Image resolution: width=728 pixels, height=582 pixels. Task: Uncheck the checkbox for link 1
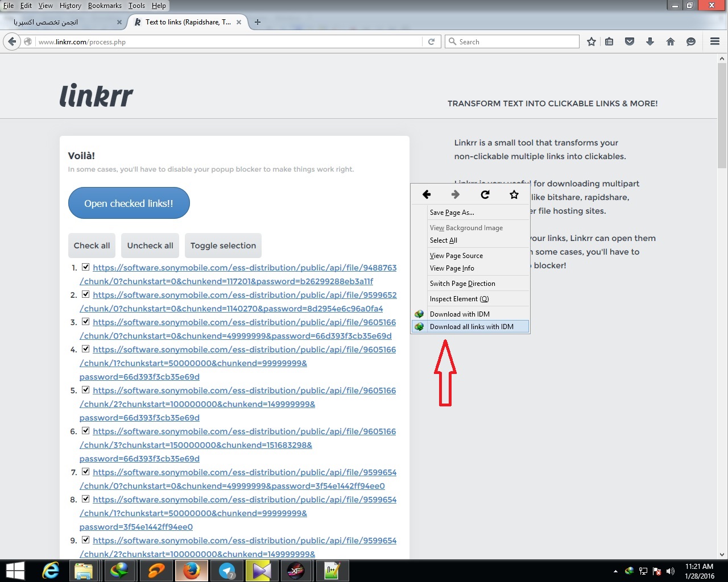tap(85, 267)
